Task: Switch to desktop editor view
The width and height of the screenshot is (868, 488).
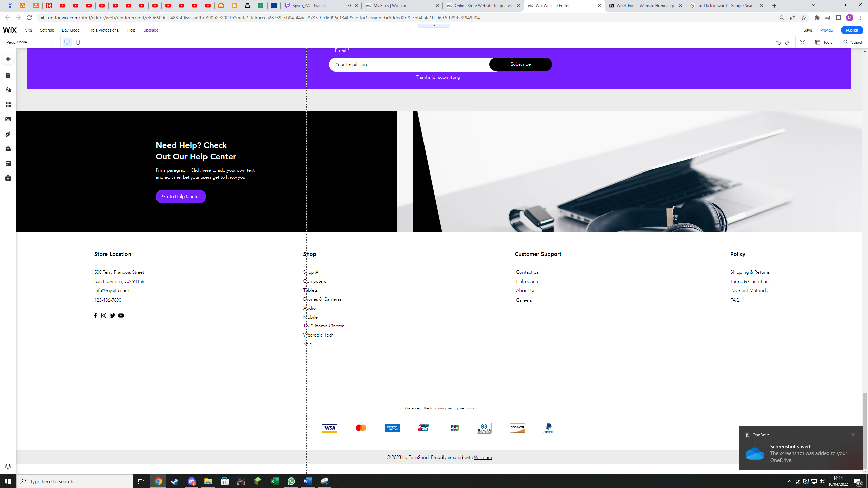Action: pos(67,42)
